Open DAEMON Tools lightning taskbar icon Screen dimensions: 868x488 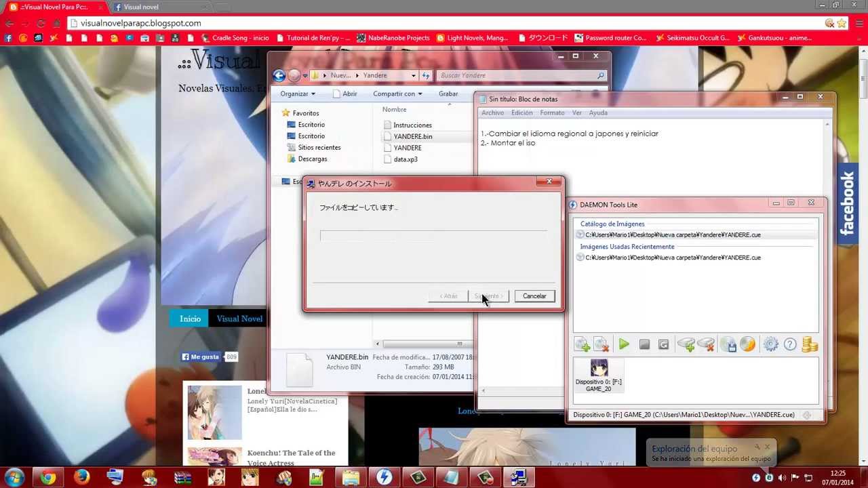tap(384, 478)
